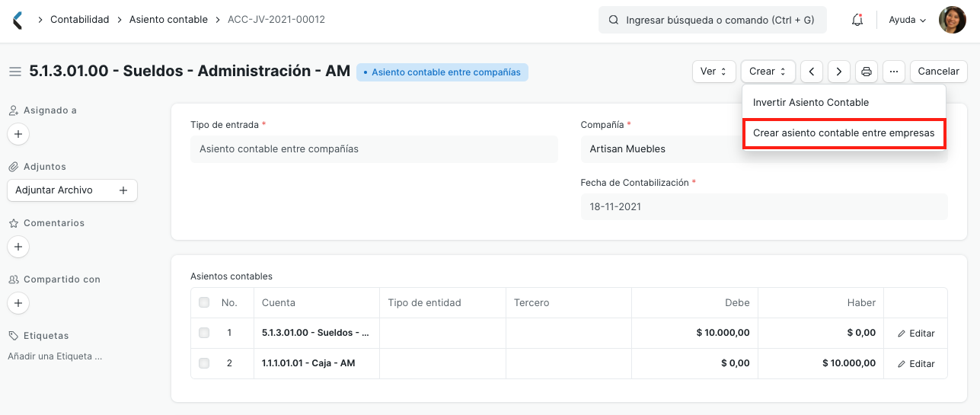This screenshot has height=415, width=980.
Task: Open the three-dots more options menu
Action: click(x=894, y=72)
